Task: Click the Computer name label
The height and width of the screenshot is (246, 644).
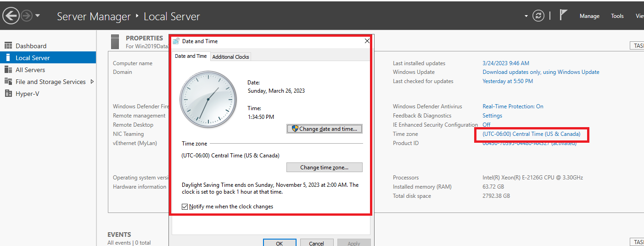Action: [x=133, y=63]
